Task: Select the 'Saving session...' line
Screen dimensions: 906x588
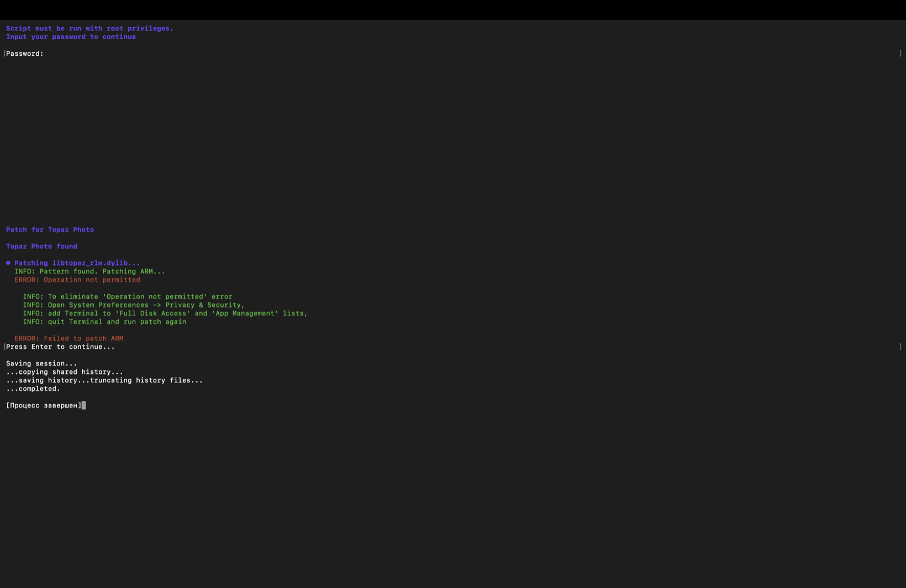Action: coord(41,364)
